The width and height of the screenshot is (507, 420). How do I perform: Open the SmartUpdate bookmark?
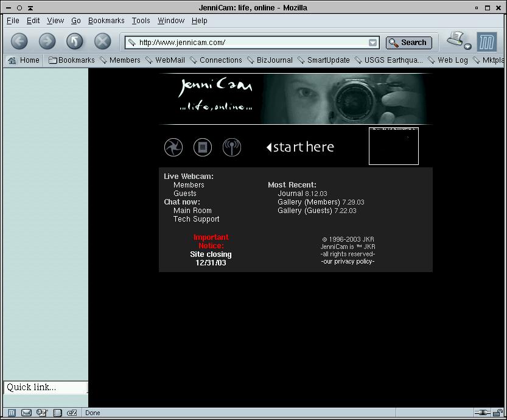click(324, 60)
